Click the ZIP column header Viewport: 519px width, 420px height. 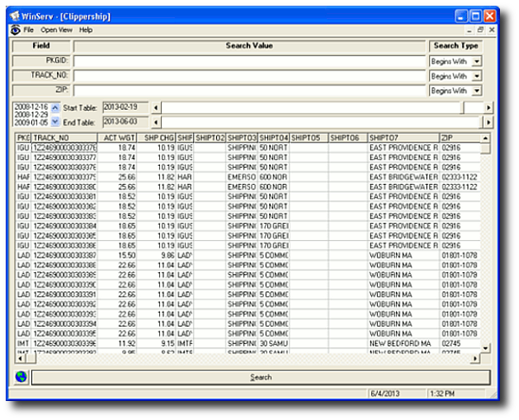[460, 138]
